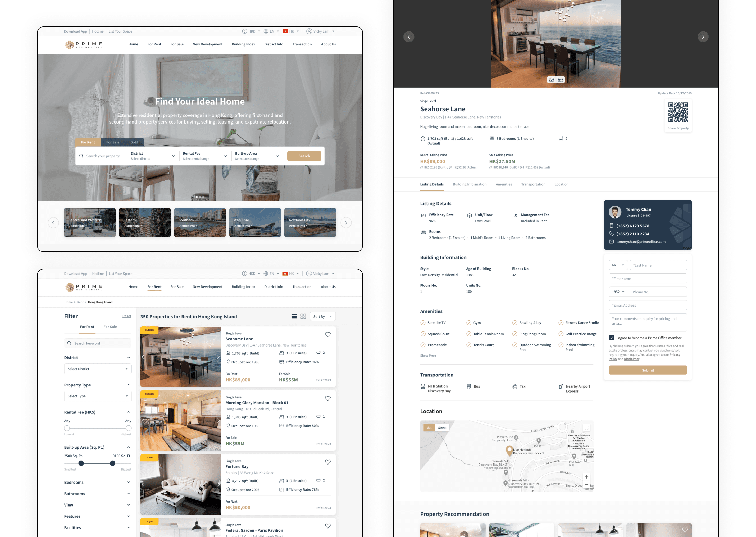Click the next photo arrow in the gallery

coord(703,37)
